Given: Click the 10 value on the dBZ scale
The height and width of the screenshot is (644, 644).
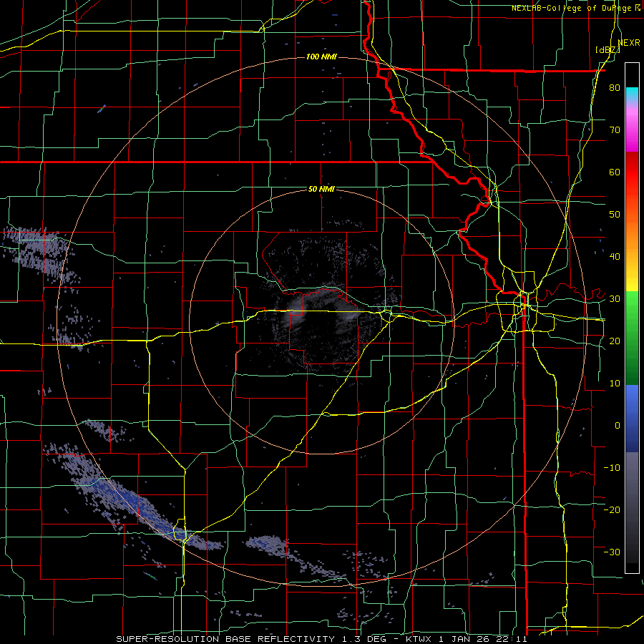Looking at the screenshot, I should click(x=615, y=384).
